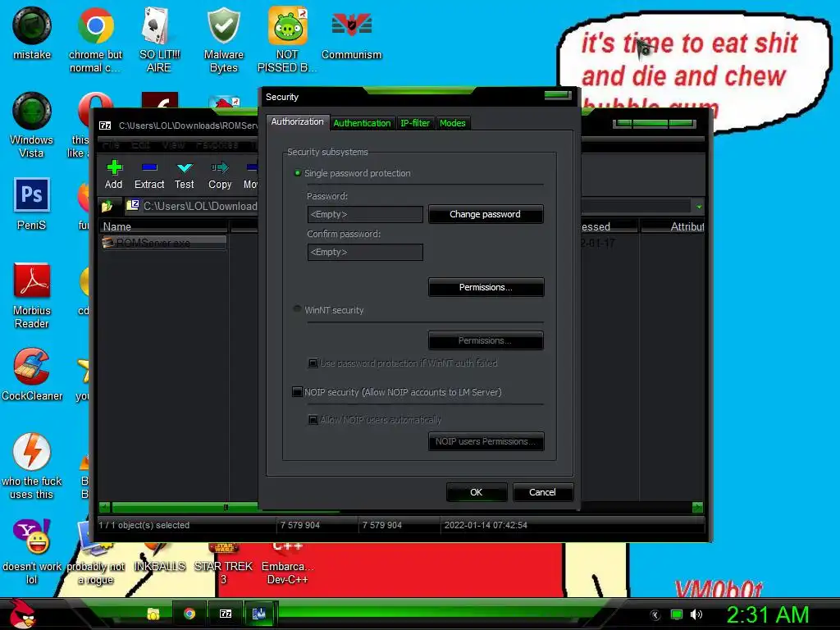Screen dimensions: 840x630
Task: Select ROMServer.exe in the 7-Zip file list
Action: [x=163, y=243]
